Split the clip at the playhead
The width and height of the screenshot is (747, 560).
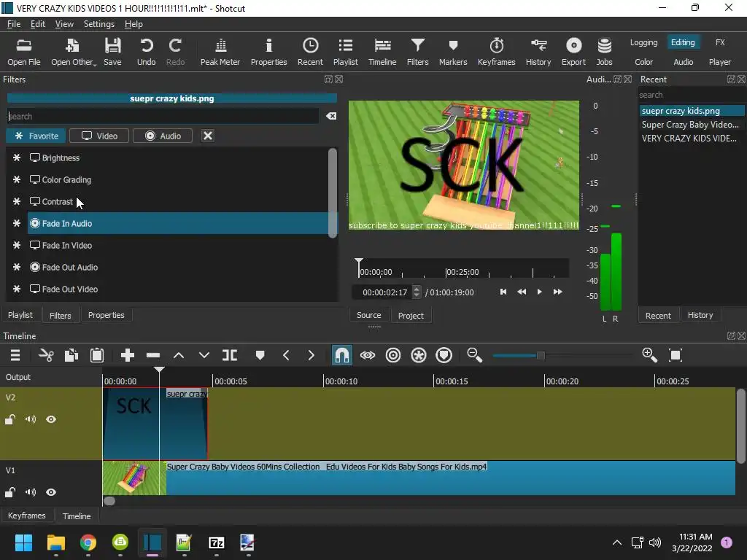[230, 355]
